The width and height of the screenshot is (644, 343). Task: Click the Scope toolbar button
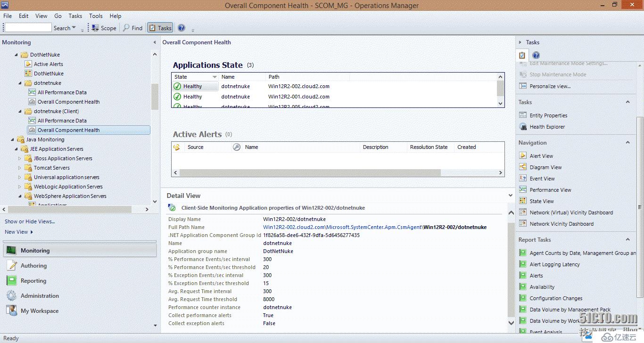click(104, 28)
